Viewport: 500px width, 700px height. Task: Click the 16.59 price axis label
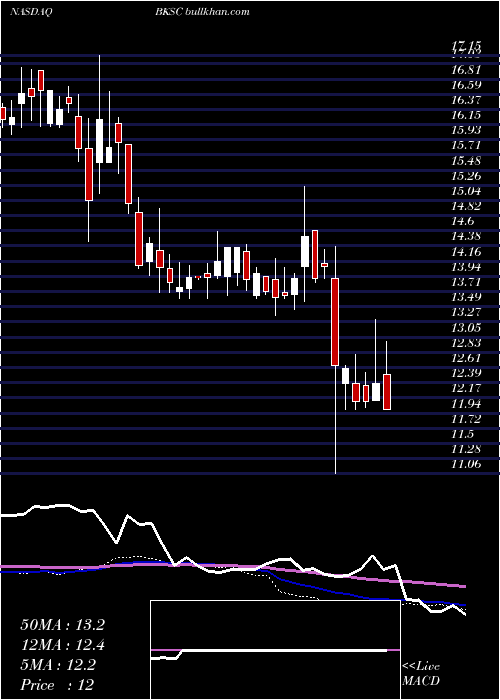click(x=466, y=85)
